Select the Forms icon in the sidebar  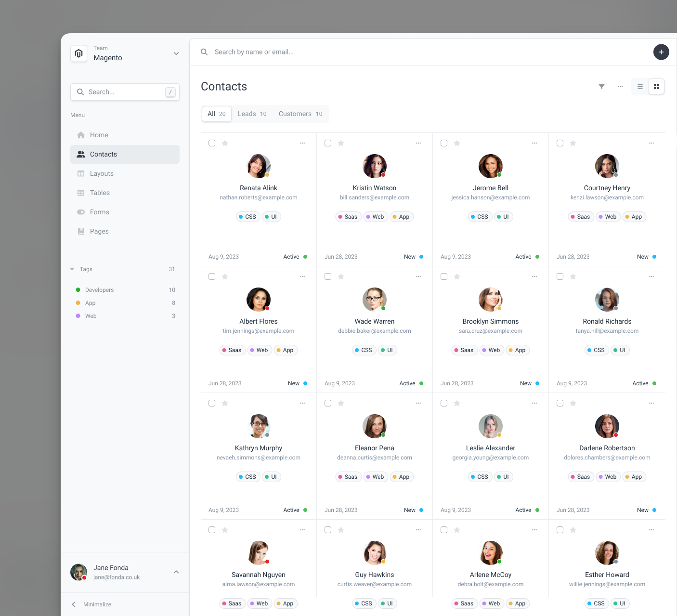coord(81,212)
